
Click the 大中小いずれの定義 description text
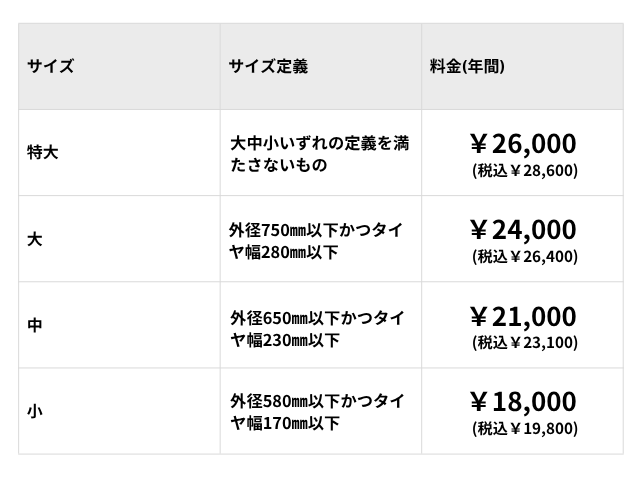(319, 143)
